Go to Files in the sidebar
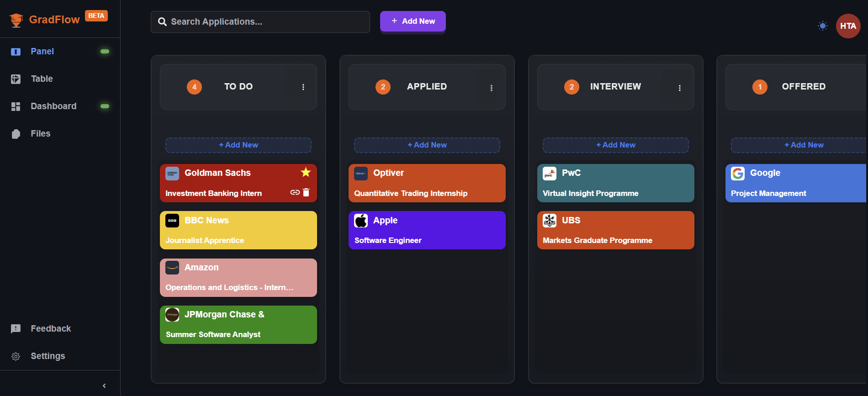The height and width of the screenshot is (396, 868). pos(40,134)
